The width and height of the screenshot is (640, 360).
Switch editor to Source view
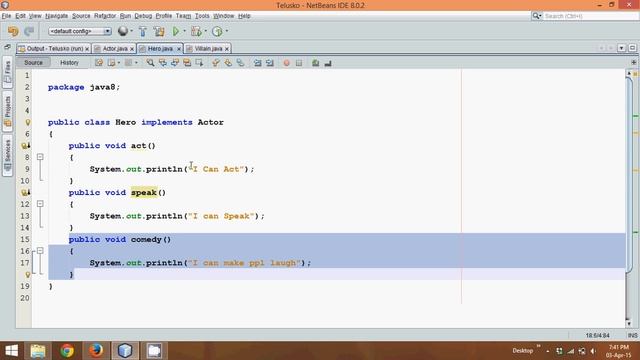point(33,63)
